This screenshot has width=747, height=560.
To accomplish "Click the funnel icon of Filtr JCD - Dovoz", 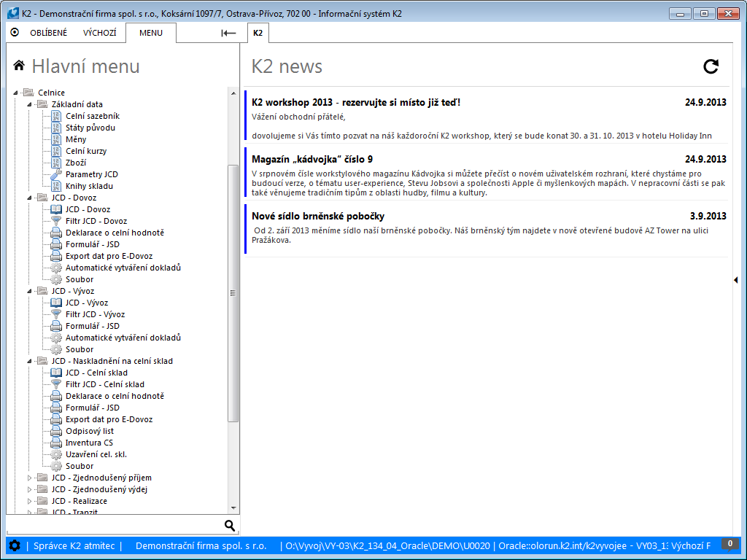I will coord(56,221).
